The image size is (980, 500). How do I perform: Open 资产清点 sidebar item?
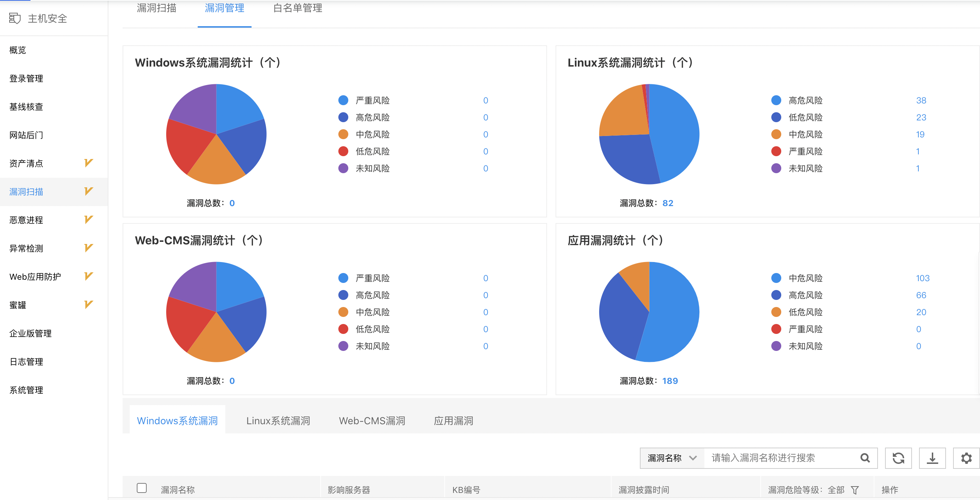click(53, 163)
